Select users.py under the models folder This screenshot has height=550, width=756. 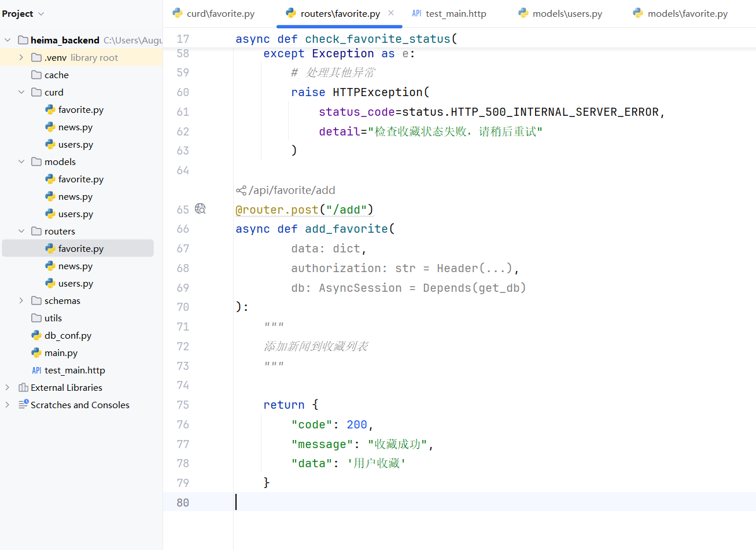coord(75,214)
